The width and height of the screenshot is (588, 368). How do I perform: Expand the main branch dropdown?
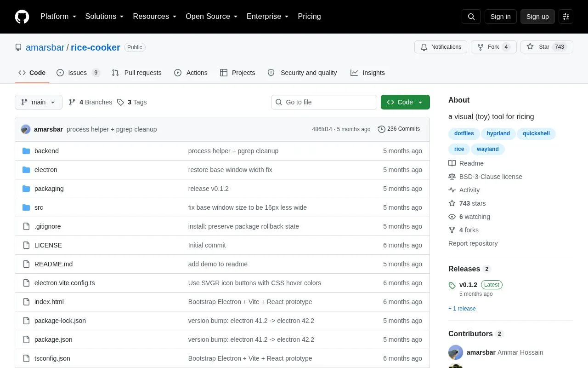click(39, 102)
